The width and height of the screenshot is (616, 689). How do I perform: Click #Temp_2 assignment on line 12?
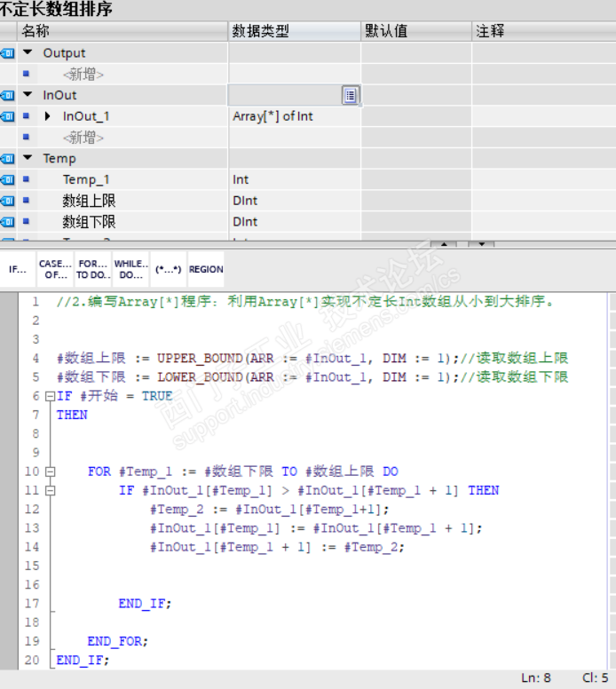pos(269,510)
